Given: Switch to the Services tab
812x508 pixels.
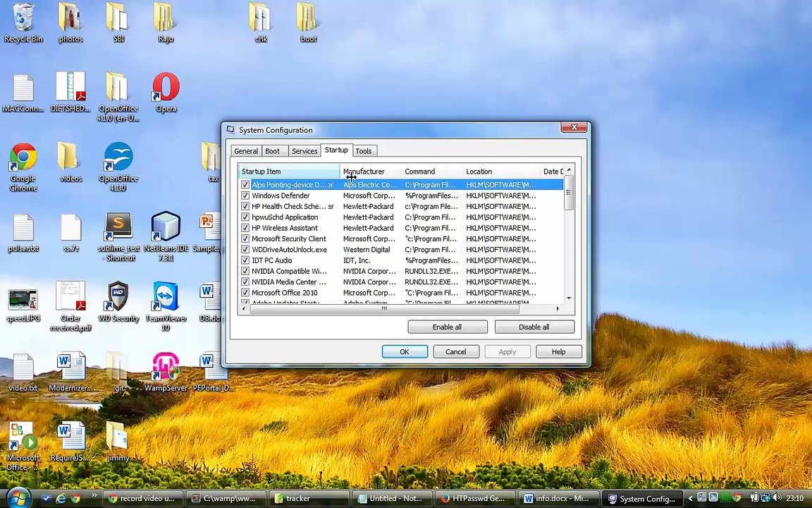Looking at the screenshot, I should [x=304, y=151].
